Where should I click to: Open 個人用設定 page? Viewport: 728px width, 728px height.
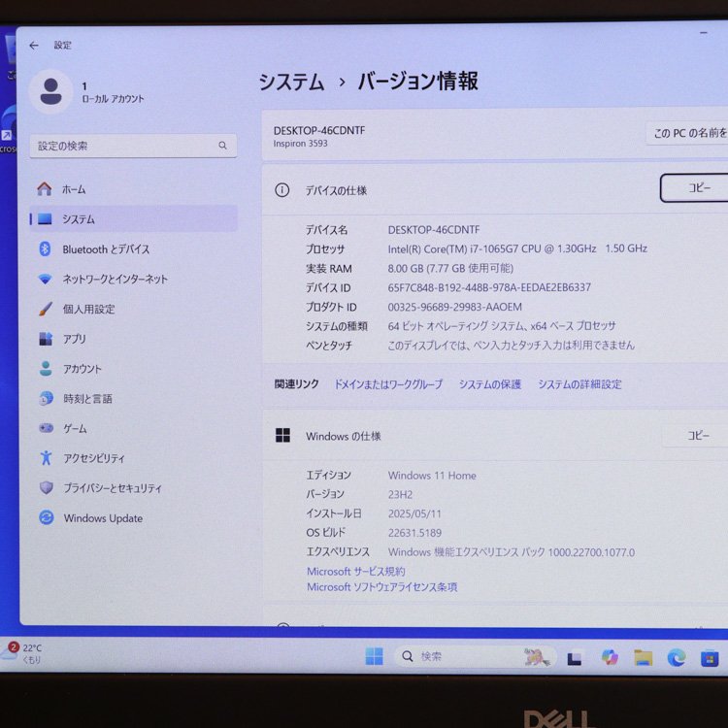pos(133,309)
